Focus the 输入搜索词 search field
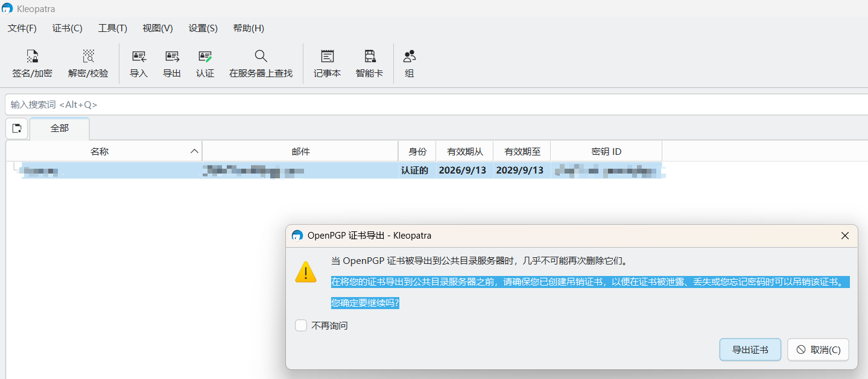The image size is (868, 379). (436, 104)
